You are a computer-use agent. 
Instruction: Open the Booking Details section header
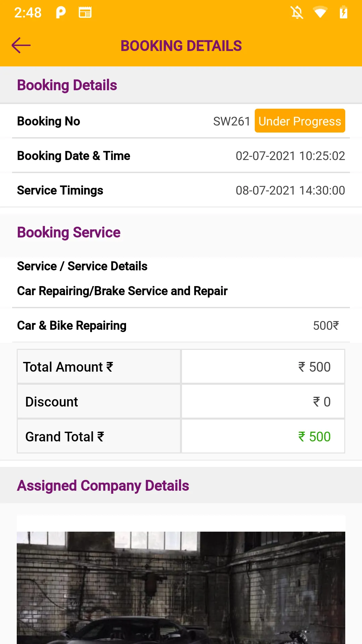point(181,85)
